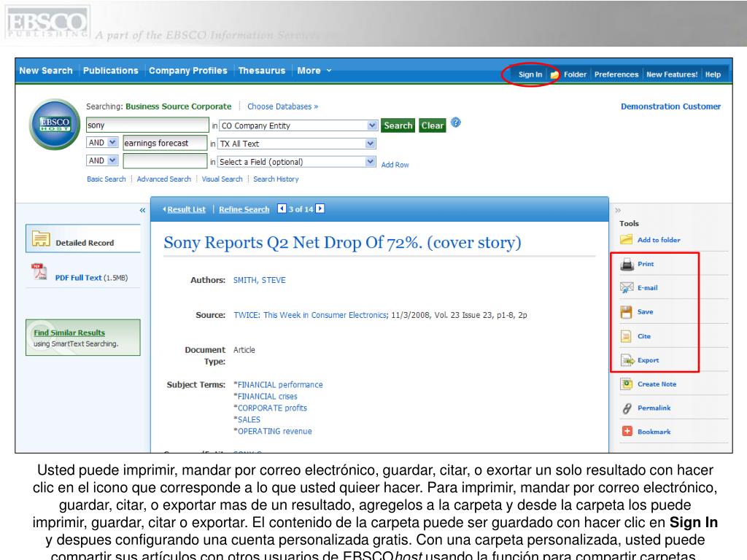Click author SMITH, STEVE link

(x=259, y=280)
